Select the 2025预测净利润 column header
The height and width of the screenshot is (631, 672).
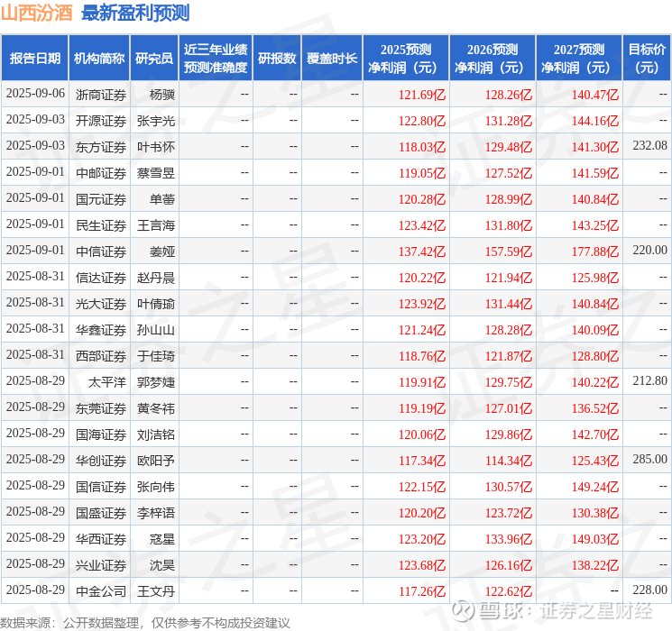[406, 59]
